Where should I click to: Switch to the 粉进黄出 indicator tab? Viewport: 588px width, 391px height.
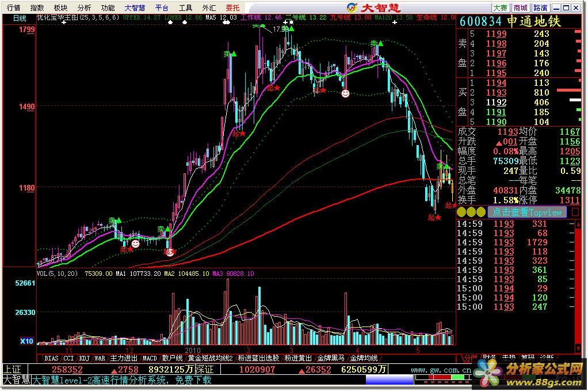tap(298, 358)
